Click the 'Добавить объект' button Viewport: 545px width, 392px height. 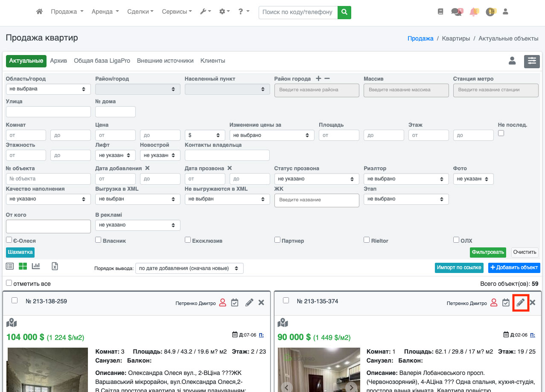(x=513, y=268)
